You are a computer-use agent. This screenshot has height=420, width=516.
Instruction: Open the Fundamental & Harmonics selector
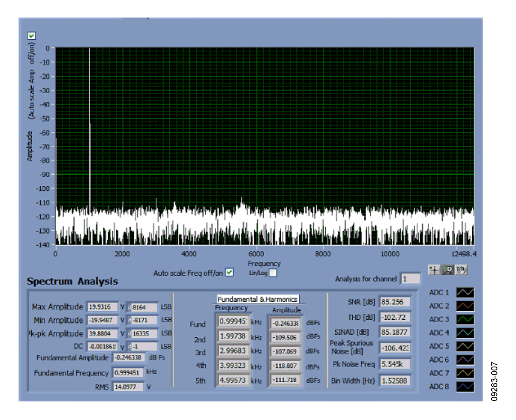point(257,299)
